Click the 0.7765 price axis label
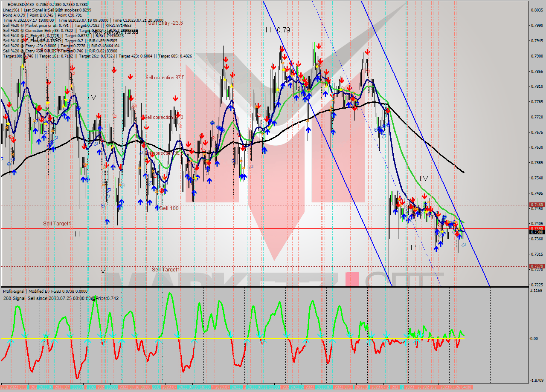546x392 pixels. click(x=537, y=101)
